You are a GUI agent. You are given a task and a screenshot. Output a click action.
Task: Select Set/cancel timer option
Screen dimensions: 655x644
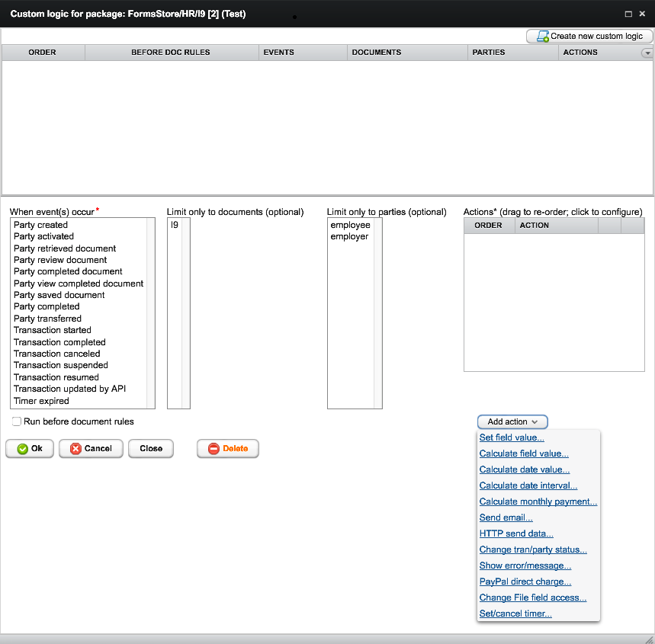tap(515, 614)
